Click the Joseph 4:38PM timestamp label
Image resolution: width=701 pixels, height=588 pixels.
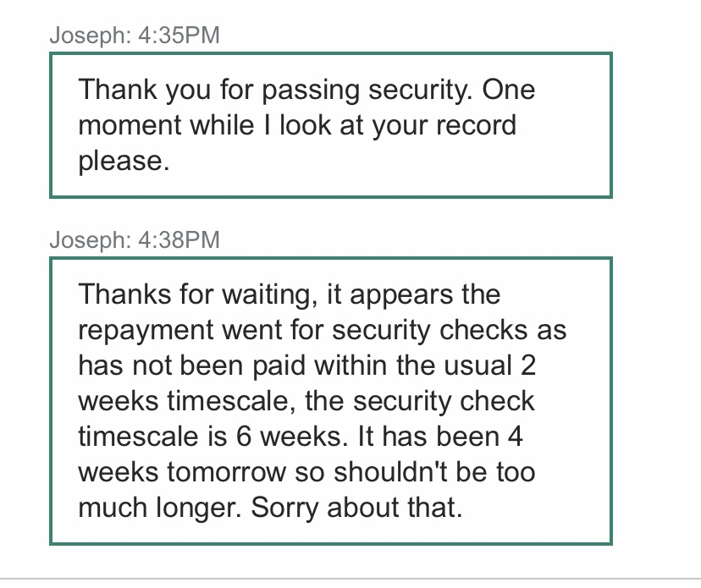pos(135,240)
